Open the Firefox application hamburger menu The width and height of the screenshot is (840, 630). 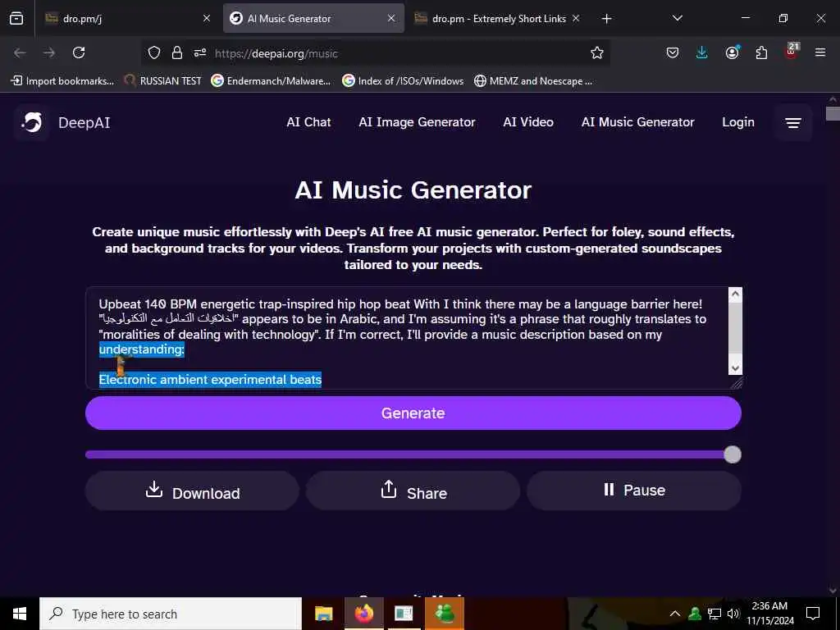[x=820, y=52]
